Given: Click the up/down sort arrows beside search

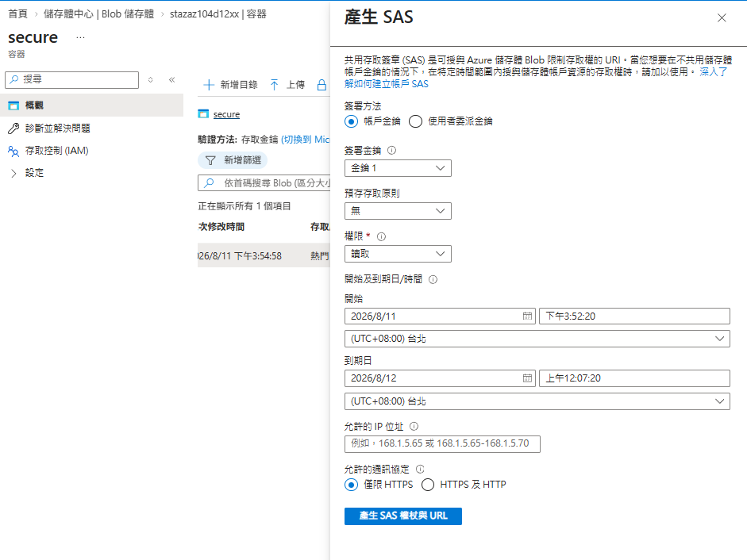Looking at the screenshot, I should pyautogui.click(x=151, y=79).
